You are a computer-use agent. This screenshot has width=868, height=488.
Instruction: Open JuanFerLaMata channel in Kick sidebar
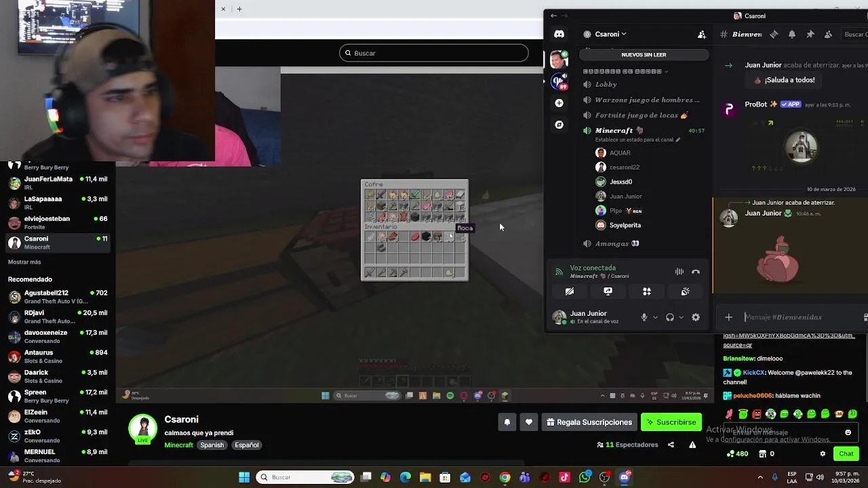[57, 182]
